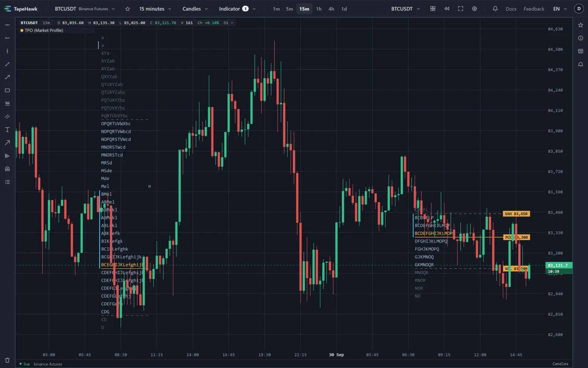Image resolution: width=588 pixels, height=368 pixels.
Task: Click the 82,680 price axis label
Action: coord(555,335)
